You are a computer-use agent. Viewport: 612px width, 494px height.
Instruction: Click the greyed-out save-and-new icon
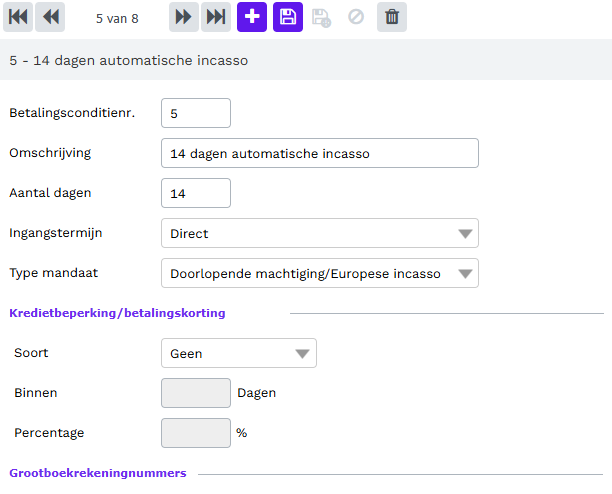click(322, 17)
